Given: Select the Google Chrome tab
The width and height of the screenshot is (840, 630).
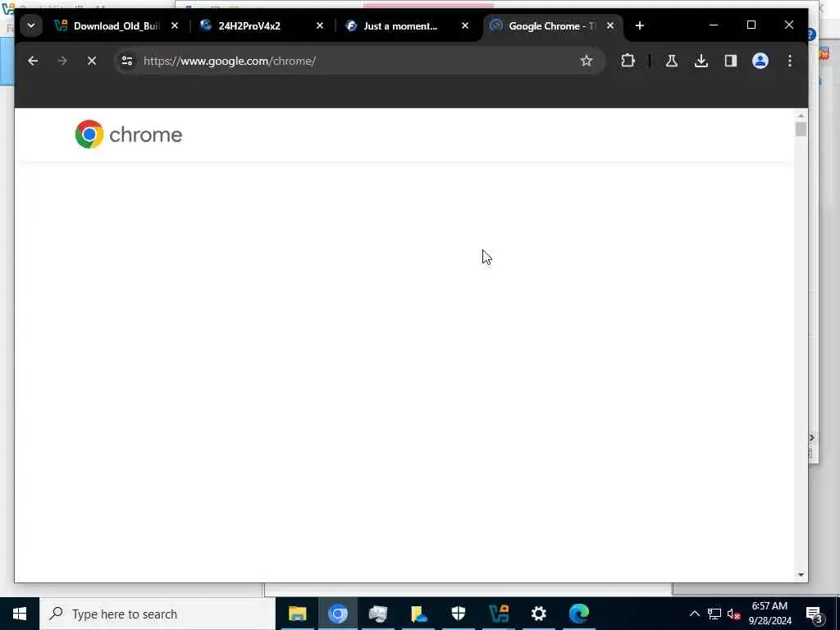Looking at the screenshot, I should 552,25.
